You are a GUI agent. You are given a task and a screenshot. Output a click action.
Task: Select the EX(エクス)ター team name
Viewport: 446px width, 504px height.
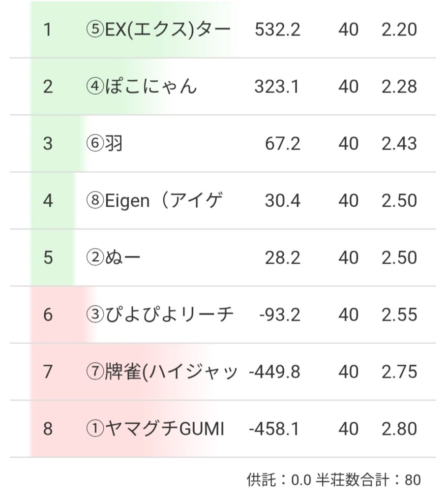point(158,30)
